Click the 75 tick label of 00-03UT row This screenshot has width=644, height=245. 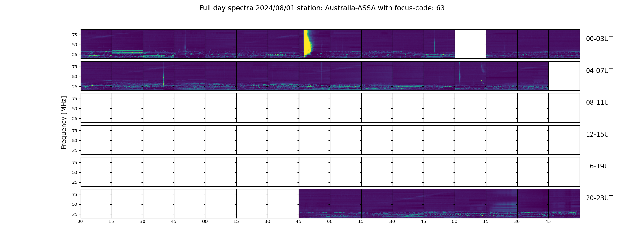75,35
